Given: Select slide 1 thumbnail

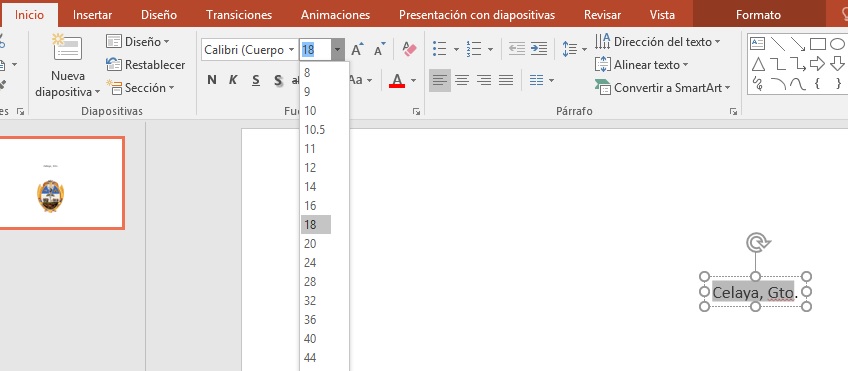Looking at the screenshot, I should click(x=61, y=183).
